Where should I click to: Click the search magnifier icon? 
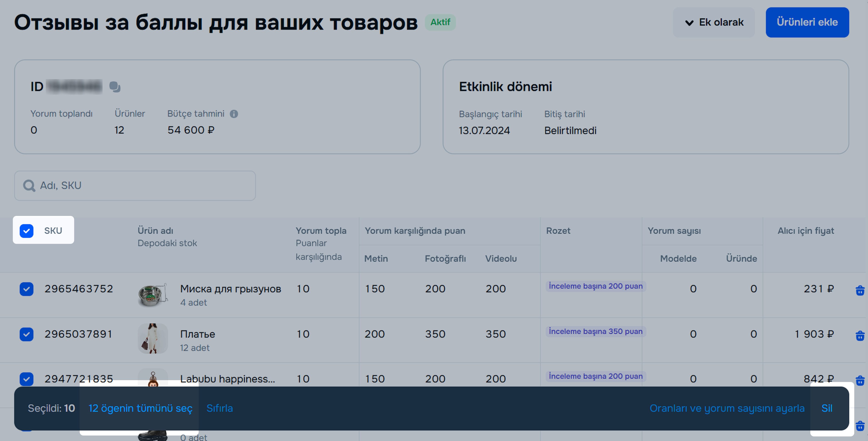click(x=29, y=186)
